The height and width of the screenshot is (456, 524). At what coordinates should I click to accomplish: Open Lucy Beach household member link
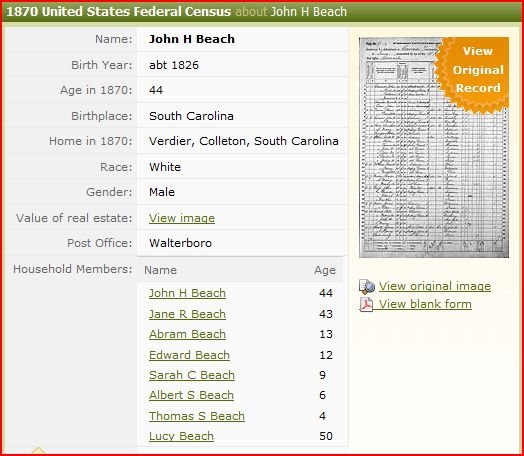(181, 436)
